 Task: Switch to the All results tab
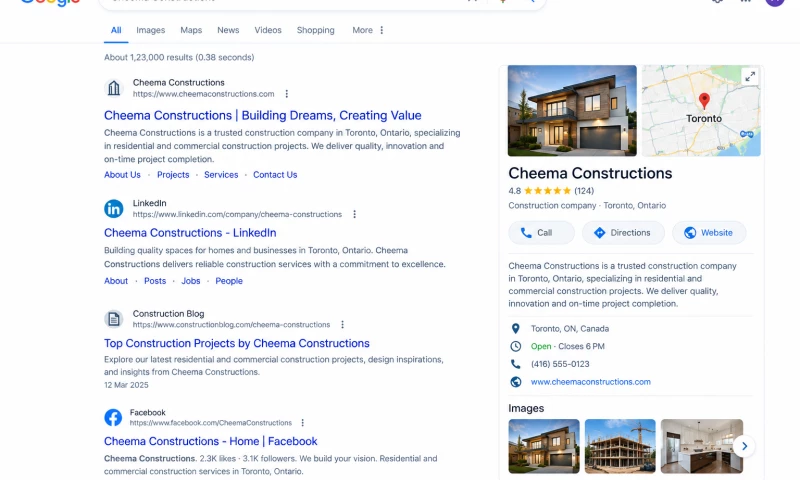pyautogui.click(x=116, y=30)
